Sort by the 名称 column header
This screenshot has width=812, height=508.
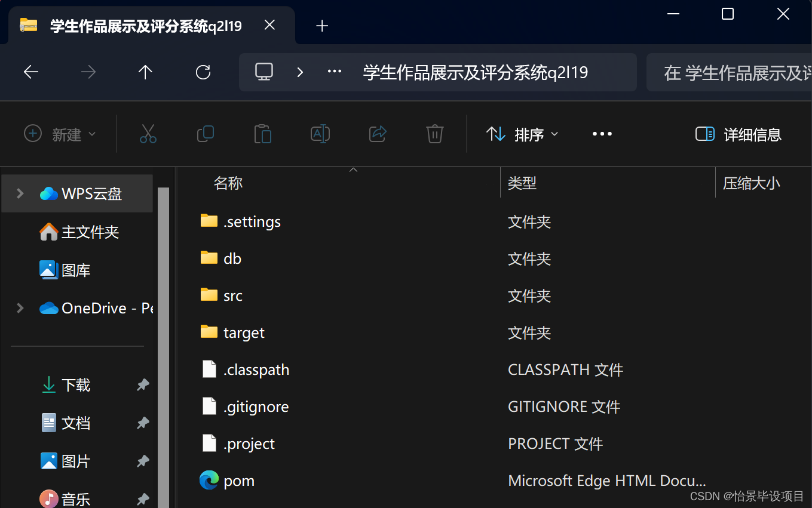(228, 183)
